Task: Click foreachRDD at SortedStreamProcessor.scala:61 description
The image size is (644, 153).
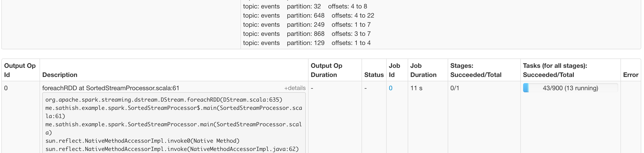Action: [111, 88]
